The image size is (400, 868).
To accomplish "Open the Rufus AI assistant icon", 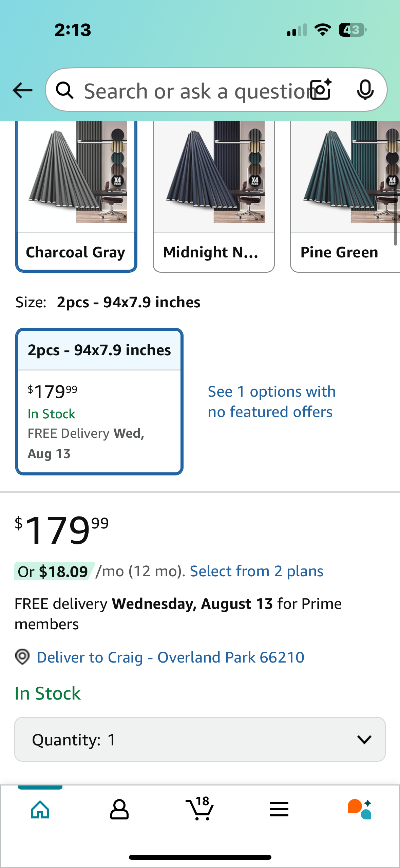I will [x=360, y=809].
